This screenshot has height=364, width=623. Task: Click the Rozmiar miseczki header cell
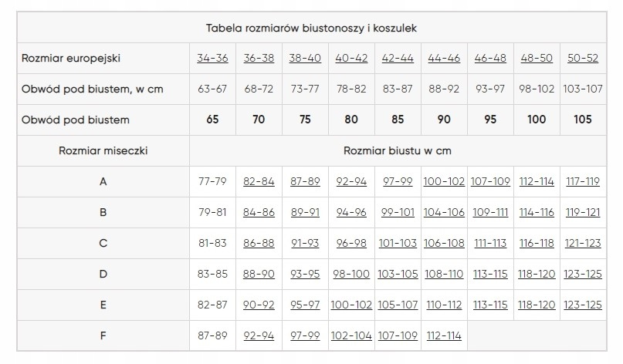pos(103,151)
